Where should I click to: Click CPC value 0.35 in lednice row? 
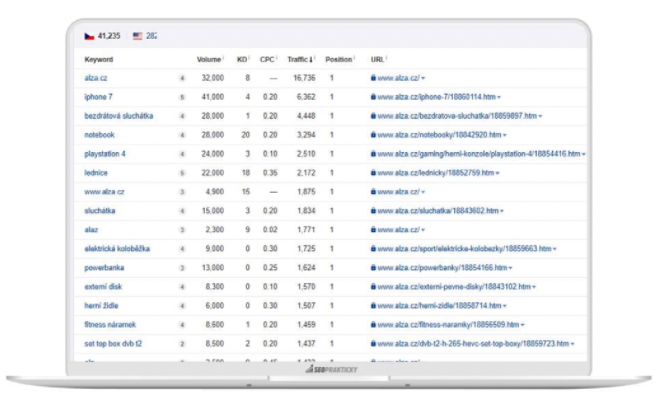270,173
